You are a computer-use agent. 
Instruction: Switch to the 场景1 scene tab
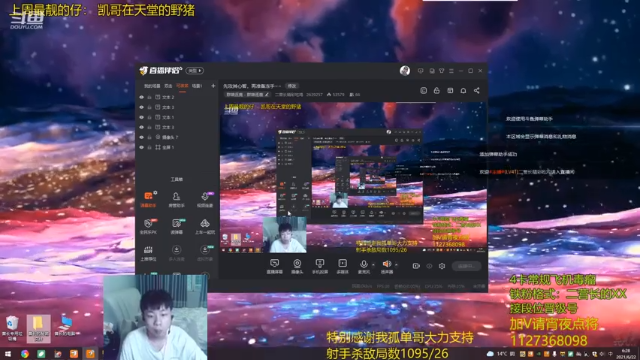tap(197, 86)
